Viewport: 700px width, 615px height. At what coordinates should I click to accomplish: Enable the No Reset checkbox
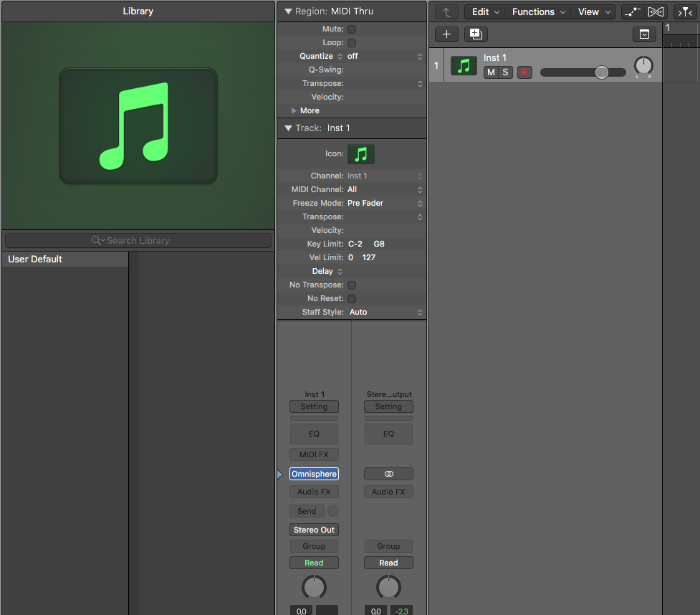352,299
